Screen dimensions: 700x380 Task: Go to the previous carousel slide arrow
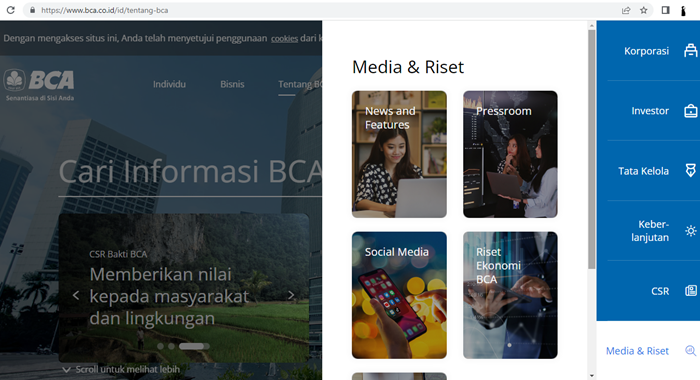(x=76, y=295)
